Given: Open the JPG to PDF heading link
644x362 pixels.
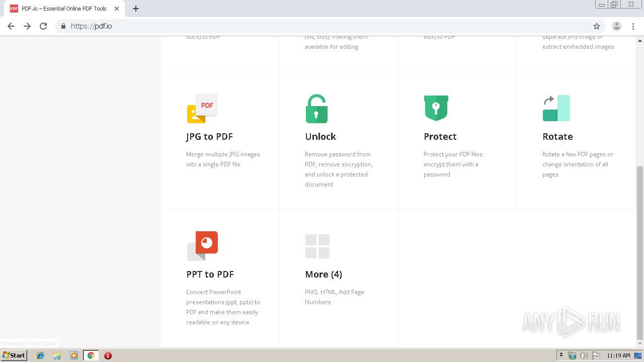Looking at the screenshot, I should tap(209, 137).
